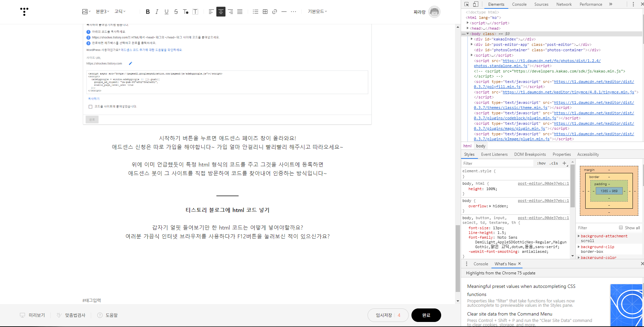Open the 기본모드 editor mode dropdown
The height and width of the screenshot is (327, 644).
point(317,11)
